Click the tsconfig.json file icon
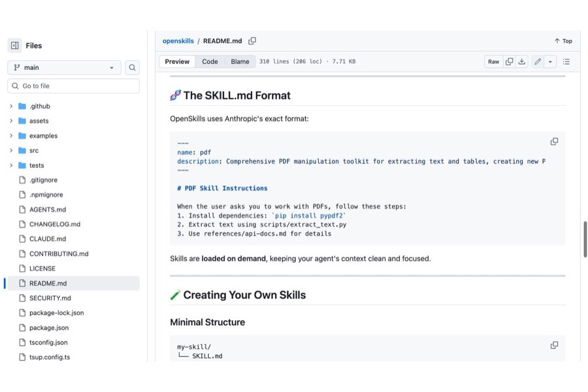This screenshot has width=588, height=392. [x=22, y=342]
